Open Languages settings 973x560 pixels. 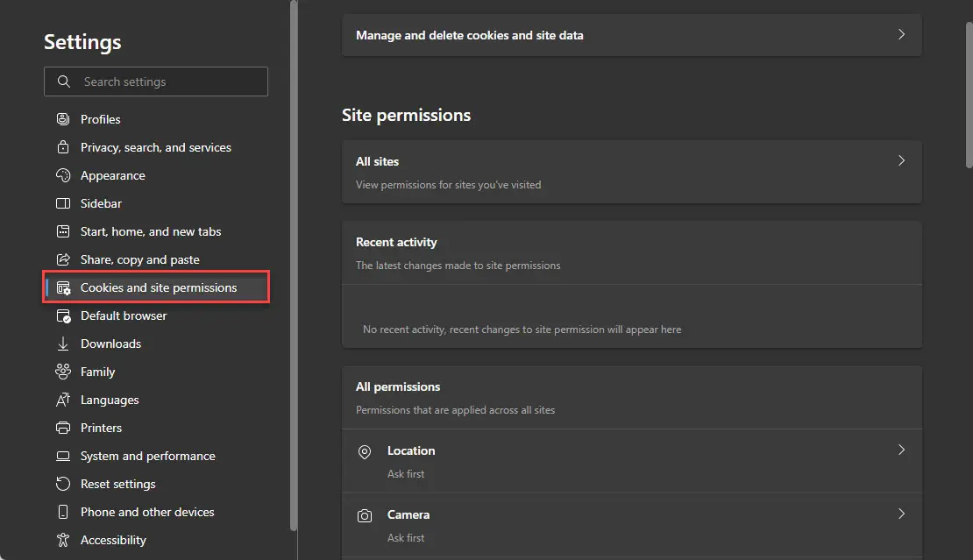(x=156, y=400)
